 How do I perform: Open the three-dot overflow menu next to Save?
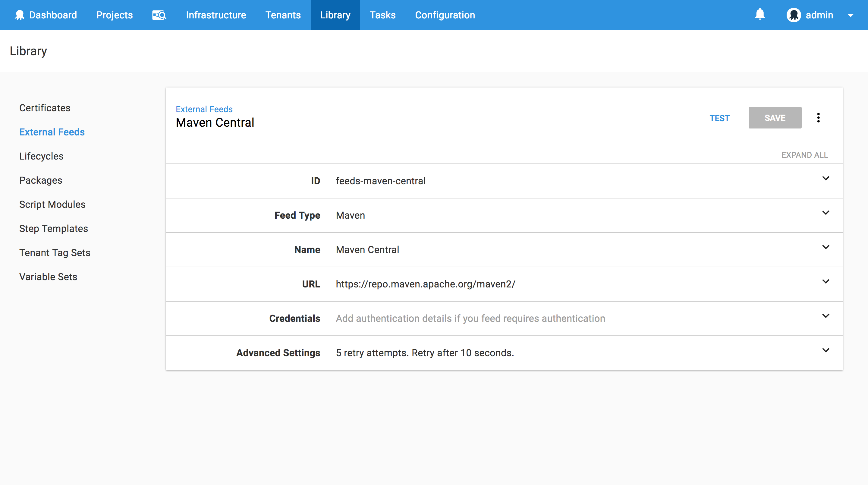[x=818, y=118]
